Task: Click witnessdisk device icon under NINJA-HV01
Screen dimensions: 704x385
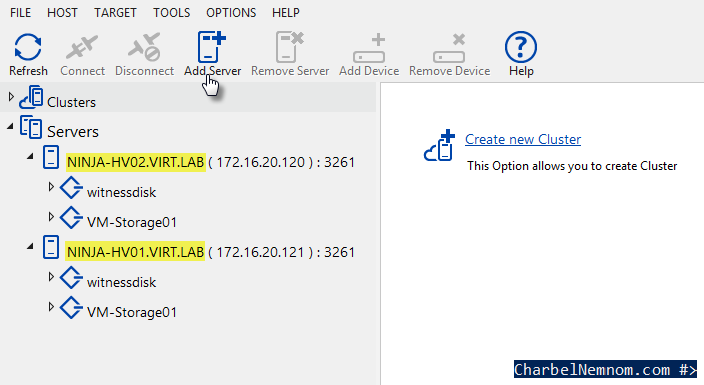Action: (x=71, y=277)
